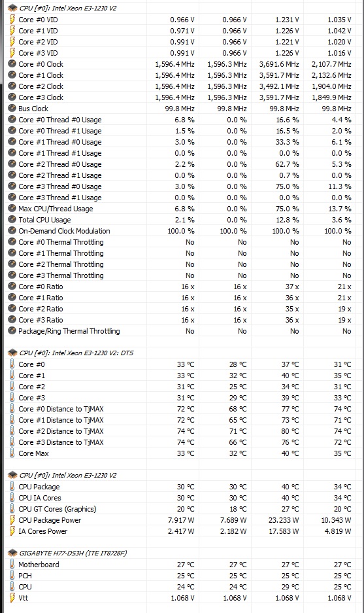The width and height of the screenshot is (364, 613).
Task: Click the thermometer icon beside Core #1 temperature
Action: click(12, 376)
